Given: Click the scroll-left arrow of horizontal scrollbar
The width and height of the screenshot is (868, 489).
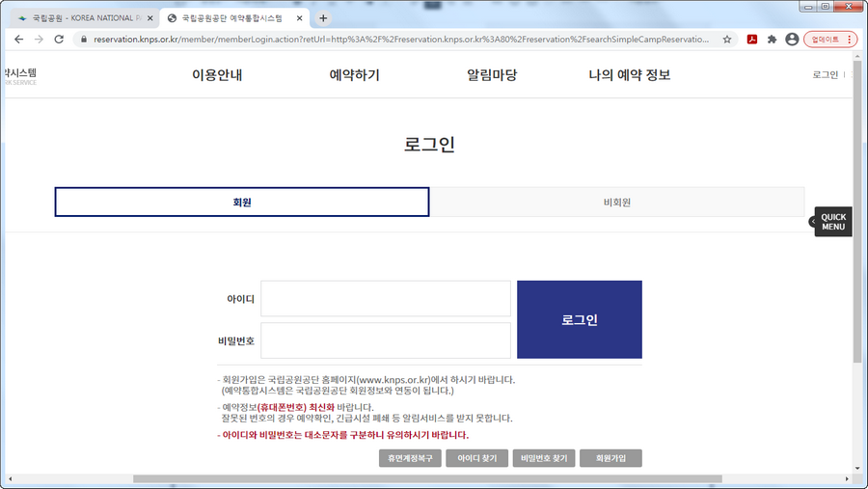Looking at the screenshot, I should (10, 478).
